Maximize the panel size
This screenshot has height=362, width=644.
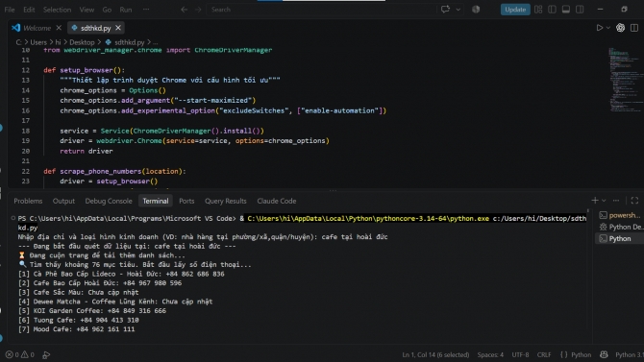pyautogui.click(x=634, y=201)
